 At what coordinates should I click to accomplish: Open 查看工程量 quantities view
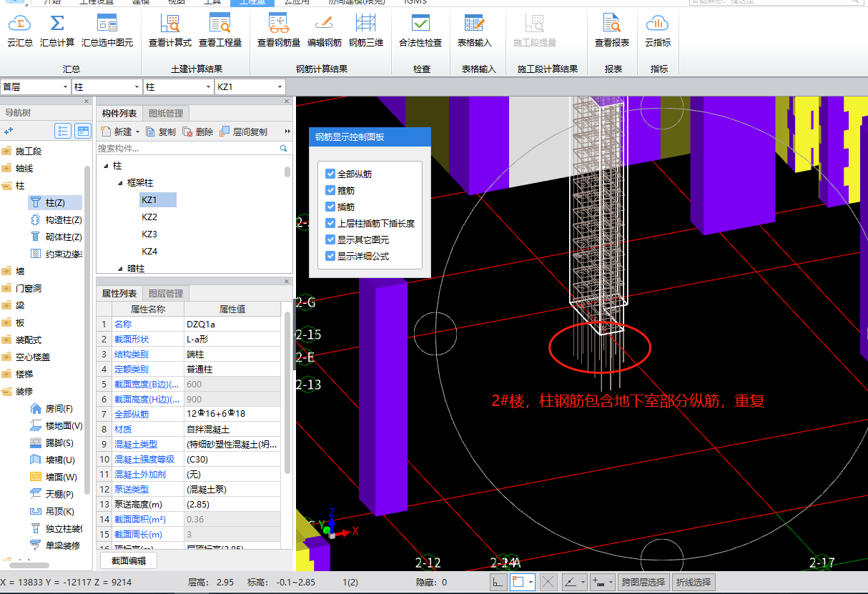pos(220,31)
